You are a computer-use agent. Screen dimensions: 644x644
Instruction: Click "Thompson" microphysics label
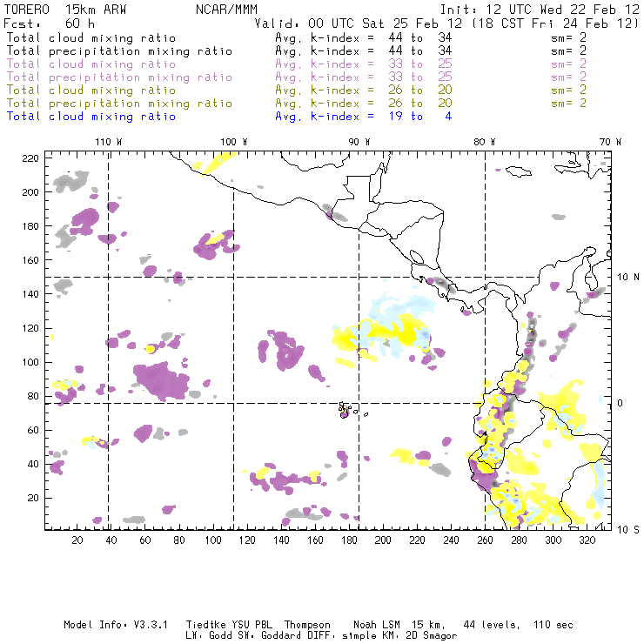point(307,625)
